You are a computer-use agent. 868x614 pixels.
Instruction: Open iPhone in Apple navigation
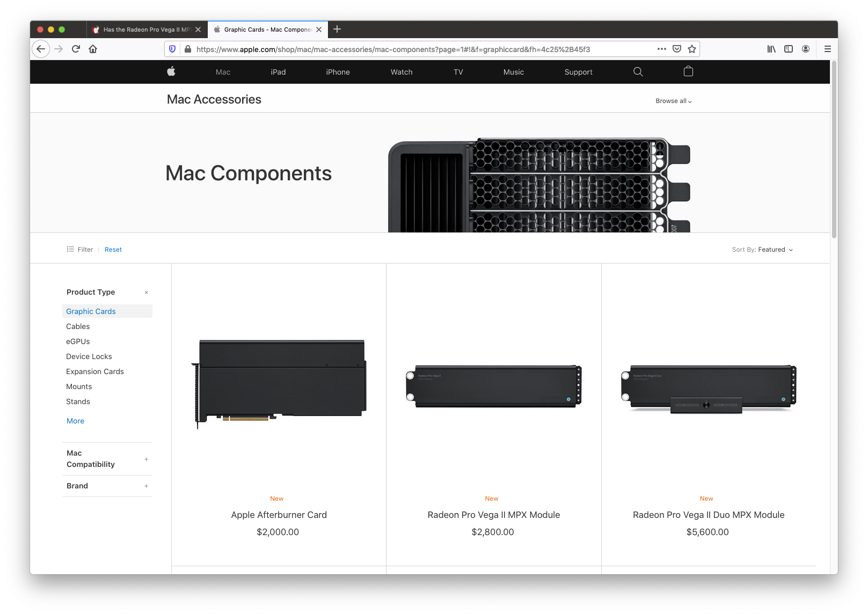338,72
